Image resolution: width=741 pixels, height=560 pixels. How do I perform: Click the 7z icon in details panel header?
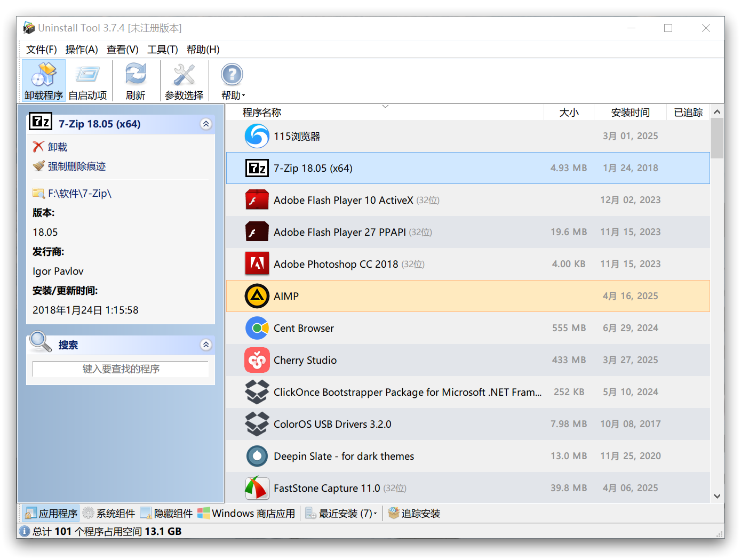(40, 122)
